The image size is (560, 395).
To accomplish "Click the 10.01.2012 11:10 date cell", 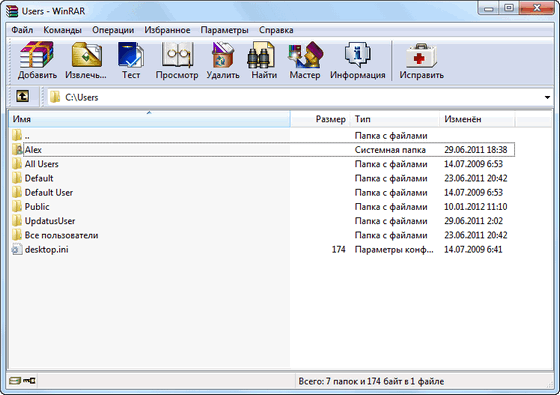I will point(476,207).
